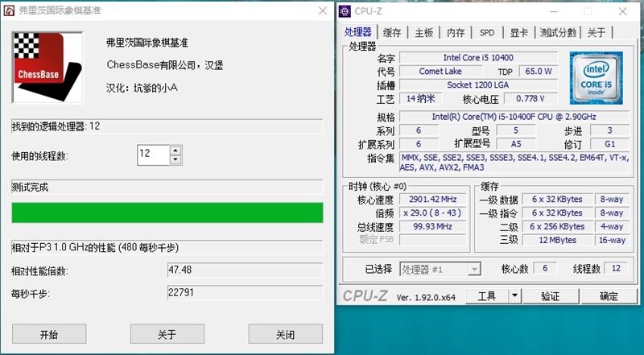
Task: Click the processor name Intel Core i5 10400
Action: (478, 57)
